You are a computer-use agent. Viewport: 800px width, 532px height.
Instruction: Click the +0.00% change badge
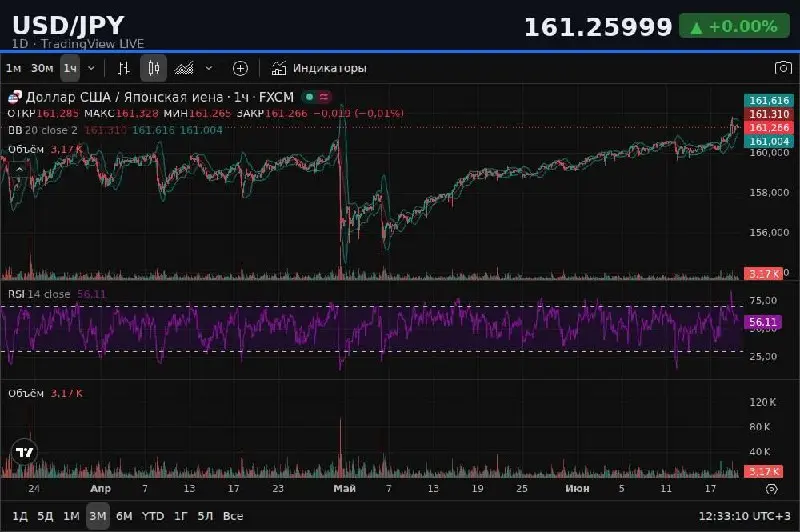pos(734,26)
